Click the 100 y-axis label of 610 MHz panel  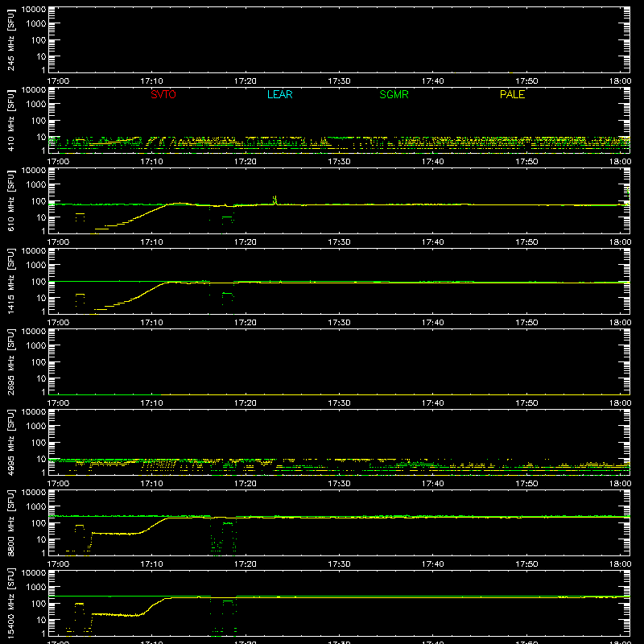click(39, 201)
